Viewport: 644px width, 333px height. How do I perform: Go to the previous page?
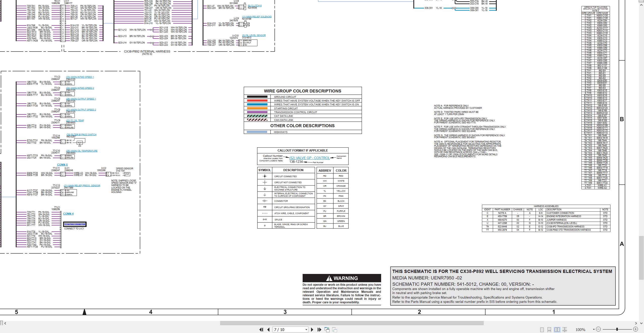tap(268, 329)
